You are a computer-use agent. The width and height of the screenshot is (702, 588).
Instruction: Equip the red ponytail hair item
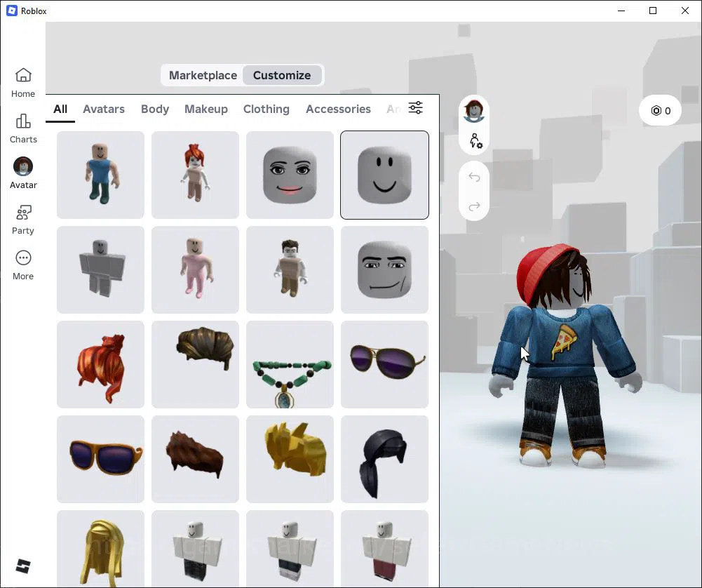[x=101, y=365]
